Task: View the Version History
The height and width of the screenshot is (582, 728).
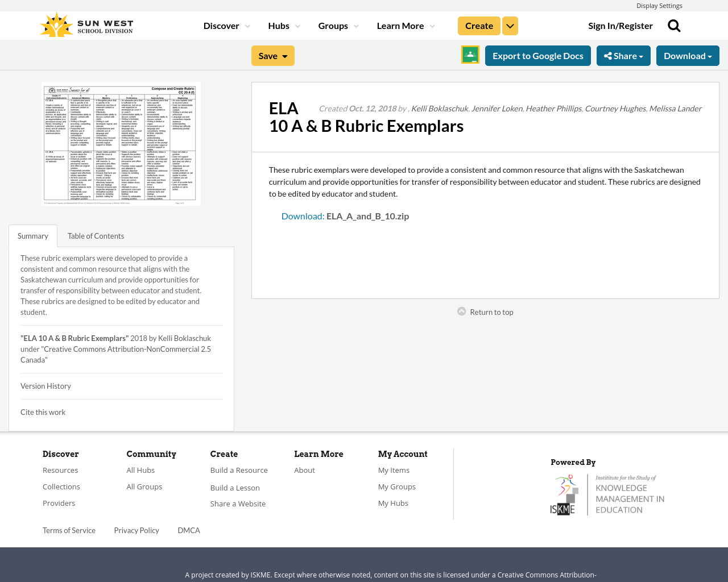Action: [45, 385]
